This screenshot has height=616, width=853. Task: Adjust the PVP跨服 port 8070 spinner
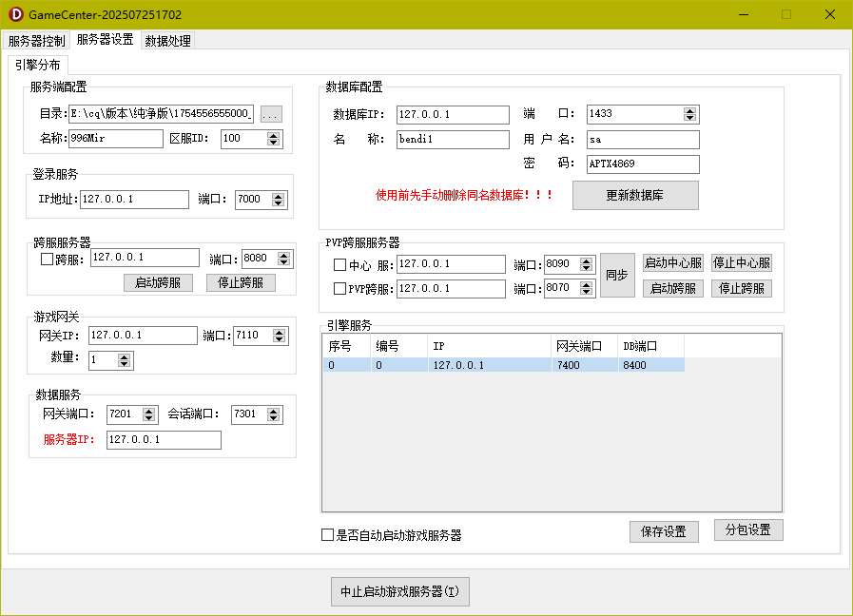point(586,288)
